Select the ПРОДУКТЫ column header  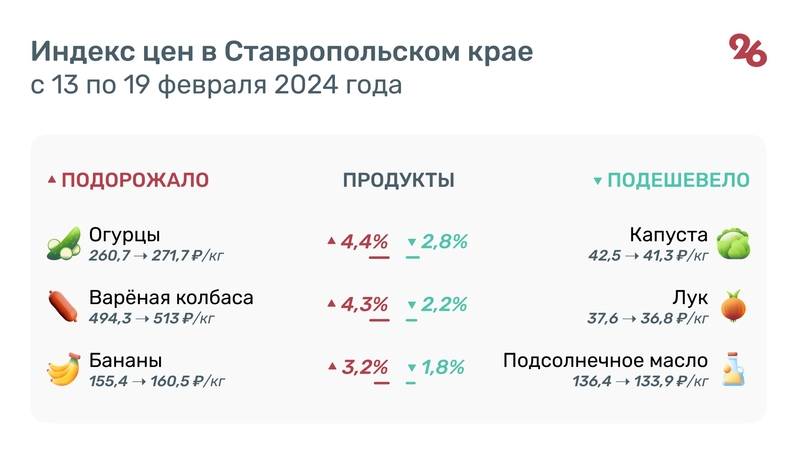click(399, 181)
